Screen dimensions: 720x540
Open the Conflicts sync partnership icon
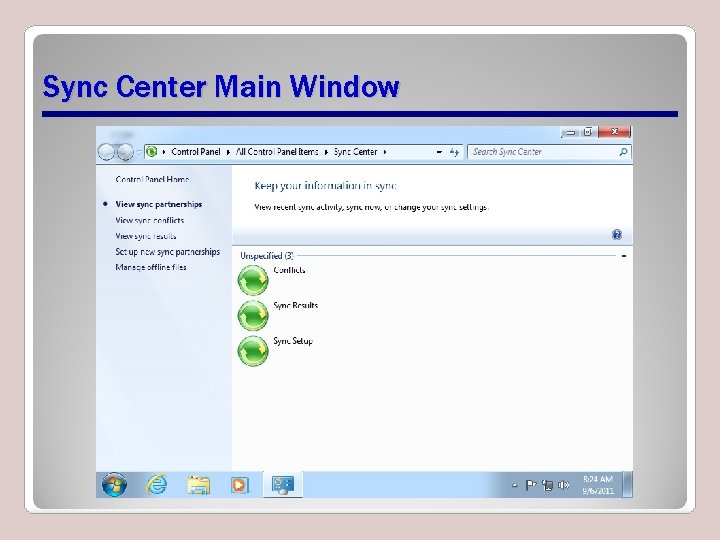[x=253, y=280]
